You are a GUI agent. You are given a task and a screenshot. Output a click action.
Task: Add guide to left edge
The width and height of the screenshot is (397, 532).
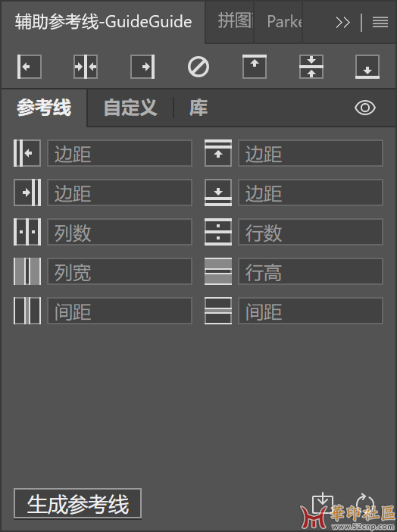point(30,67)
